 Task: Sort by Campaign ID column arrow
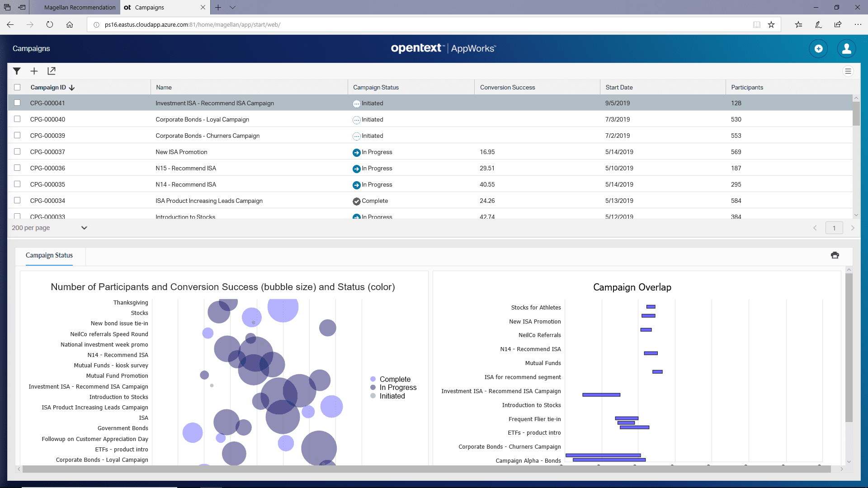[72, 88]
